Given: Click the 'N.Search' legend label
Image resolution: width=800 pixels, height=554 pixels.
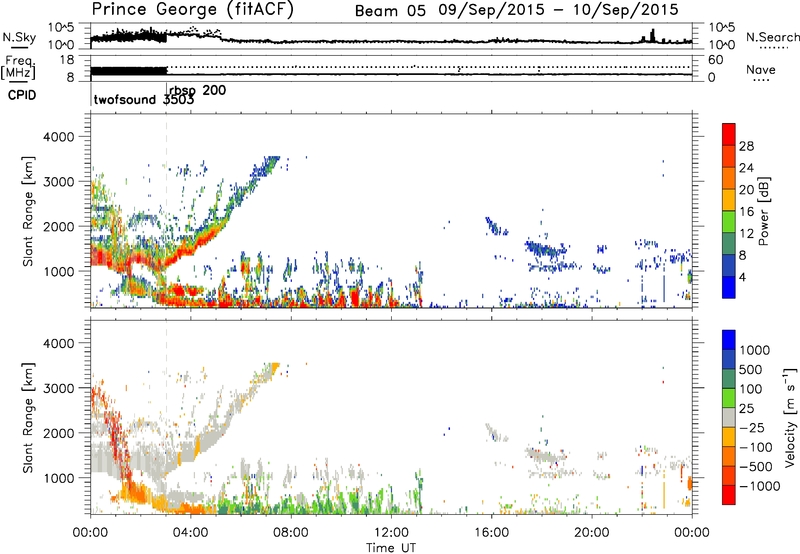Looking at the screenshot, I should pos(772,37).
